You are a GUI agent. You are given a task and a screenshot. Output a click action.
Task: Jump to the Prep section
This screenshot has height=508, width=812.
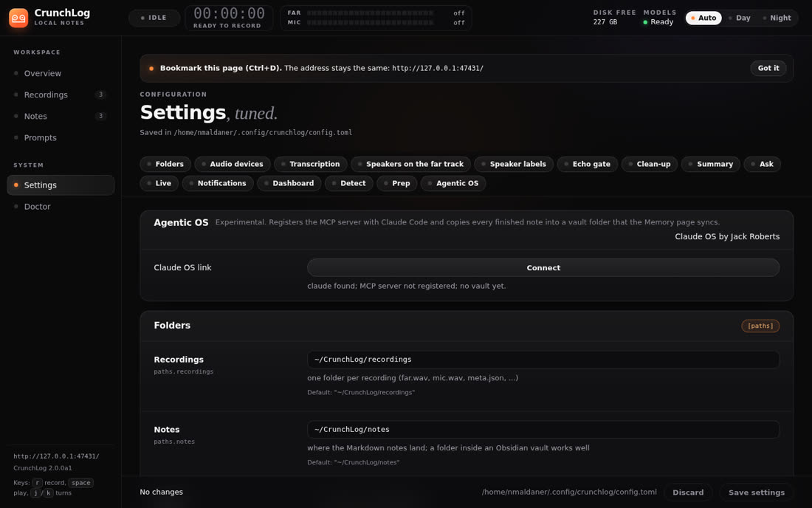396,183
